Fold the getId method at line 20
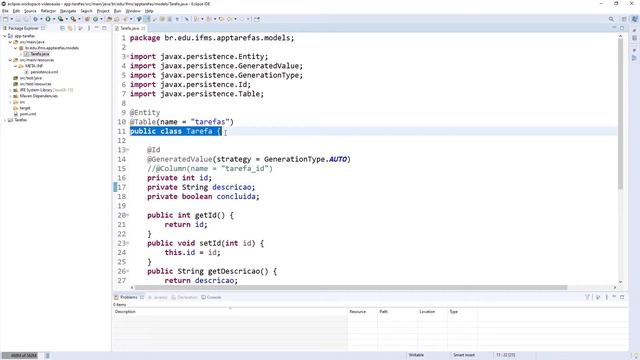The image size is (640, 360). click(x=127, y=215)
